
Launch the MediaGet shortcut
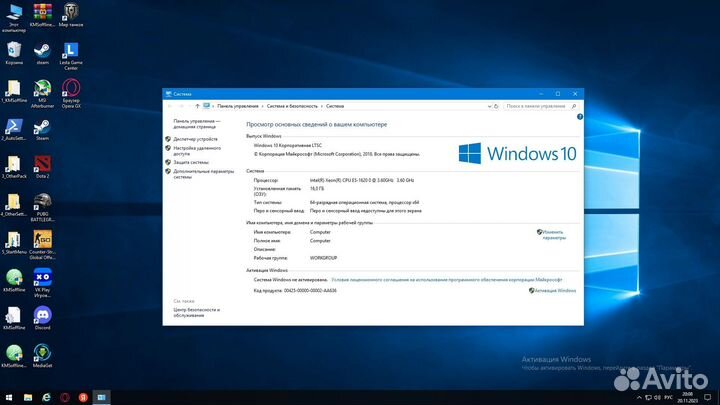42,356
